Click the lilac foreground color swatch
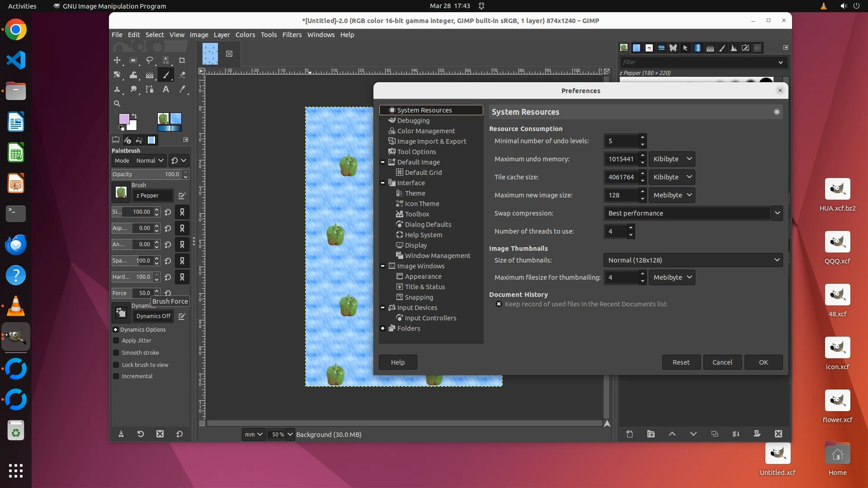This screenshot has width=868, height=488. pyautogui.click(x=123, y=118)
